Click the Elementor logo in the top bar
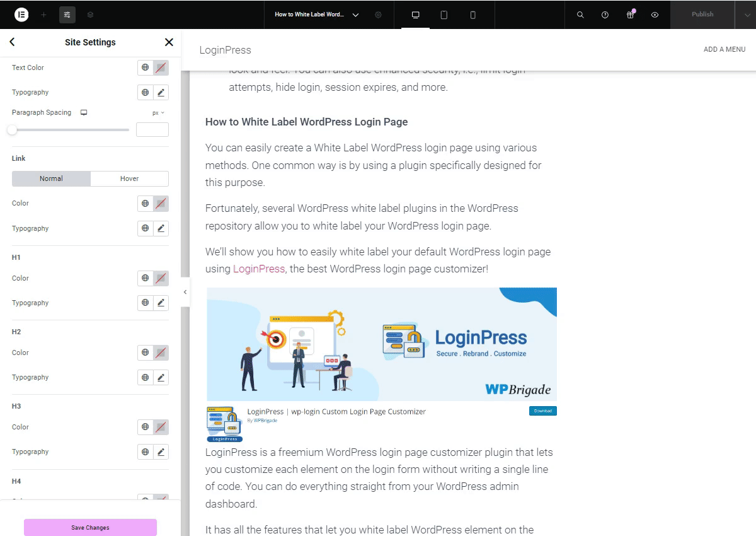This screenshot has height=536, width=756. [21, 15]
